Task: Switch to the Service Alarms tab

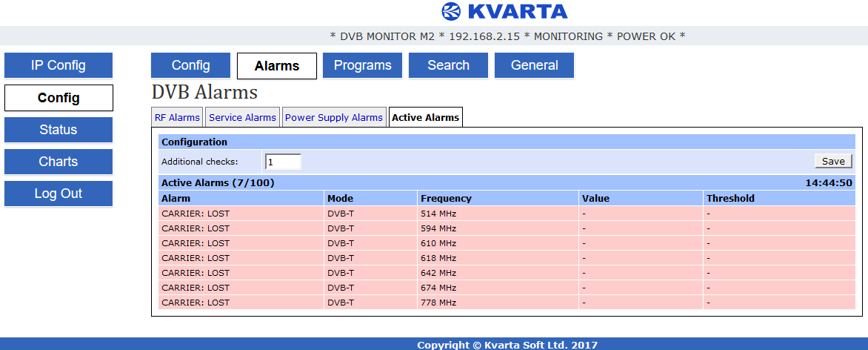Action: click(242, 118)
